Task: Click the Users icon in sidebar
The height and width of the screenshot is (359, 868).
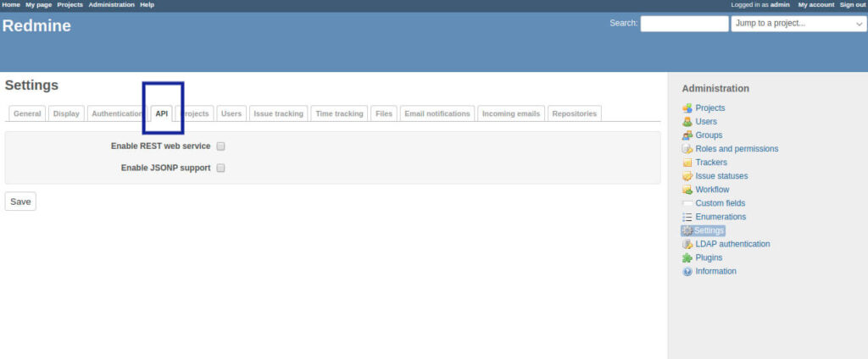Action: click(x=687, y=122)
